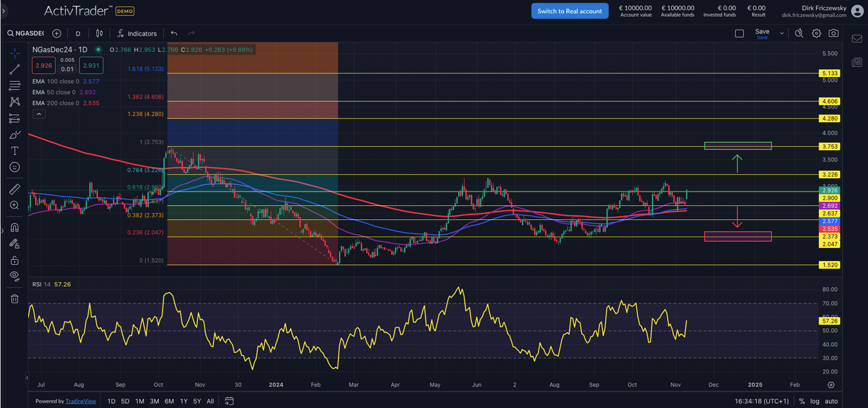868x408 pixels.
Task: Toggle magnet mode for drawings
Action: coord(14,227)
